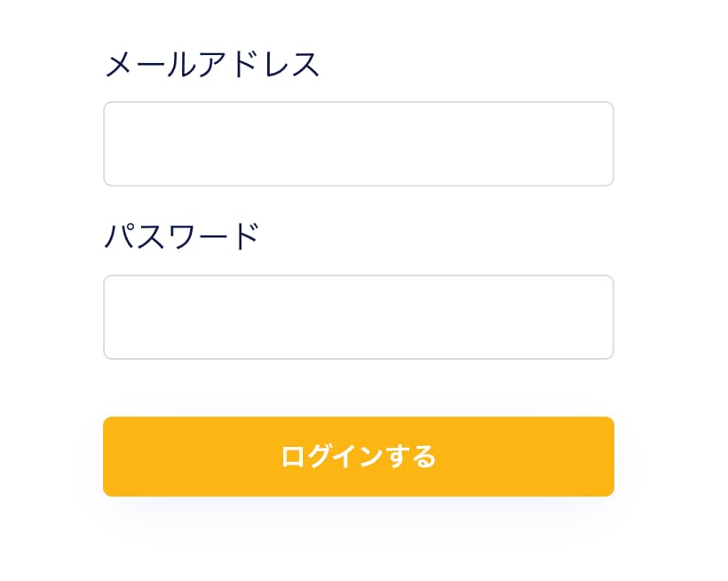728x581 pixels.
Task: Click the label above the password box
Action: point(181,237)
